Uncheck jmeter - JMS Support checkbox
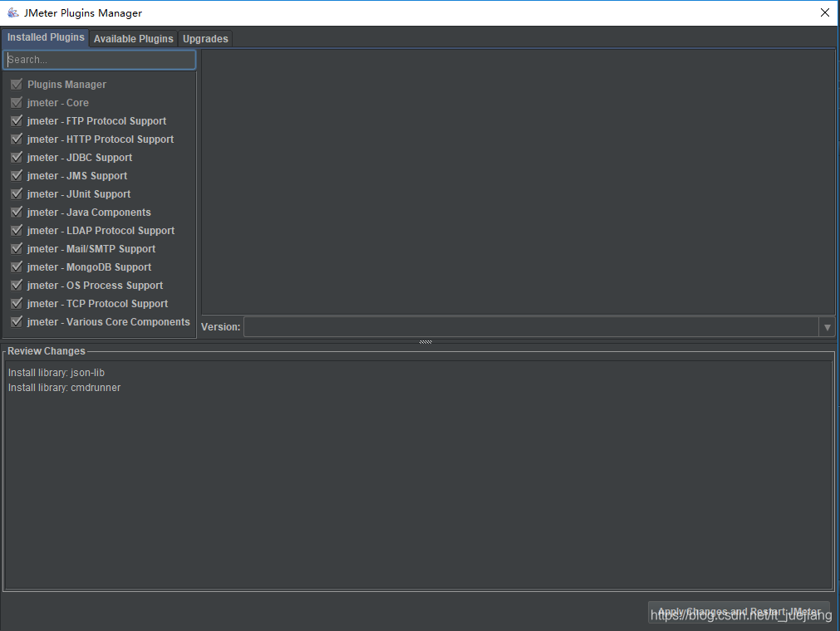The width and height of the screenshot is (840, 631). [x=17, y=175]
